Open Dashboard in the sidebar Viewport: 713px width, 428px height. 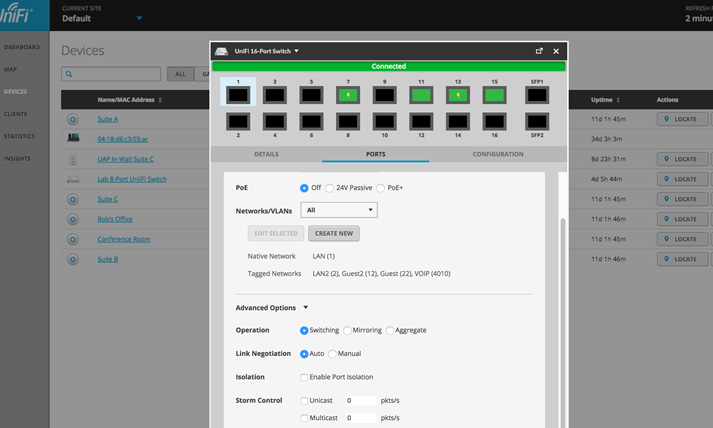pyautogui.click(x=22, y=47)
